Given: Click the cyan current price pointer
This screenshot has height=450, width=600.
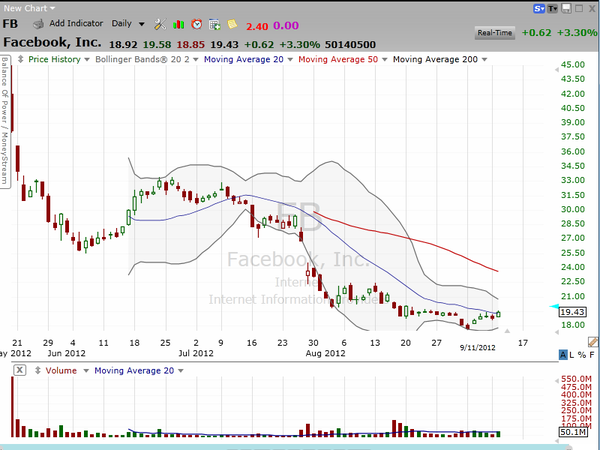Looking at the screenshot, I should click(x=554, y=307).
